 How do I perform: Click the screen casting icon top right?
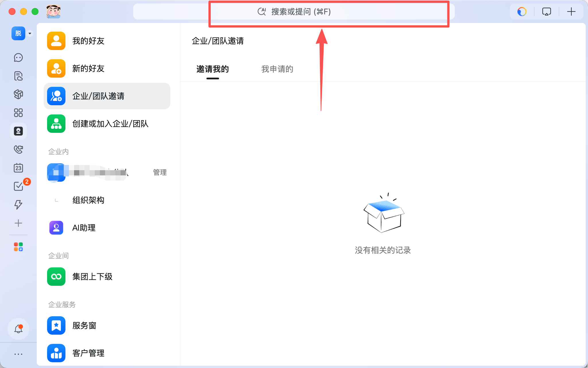pyautogui.click(x=546, y=12)
